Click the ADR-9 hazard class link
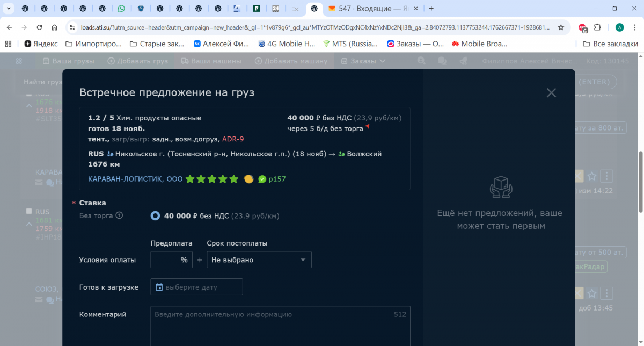 [x=233, y=139]
